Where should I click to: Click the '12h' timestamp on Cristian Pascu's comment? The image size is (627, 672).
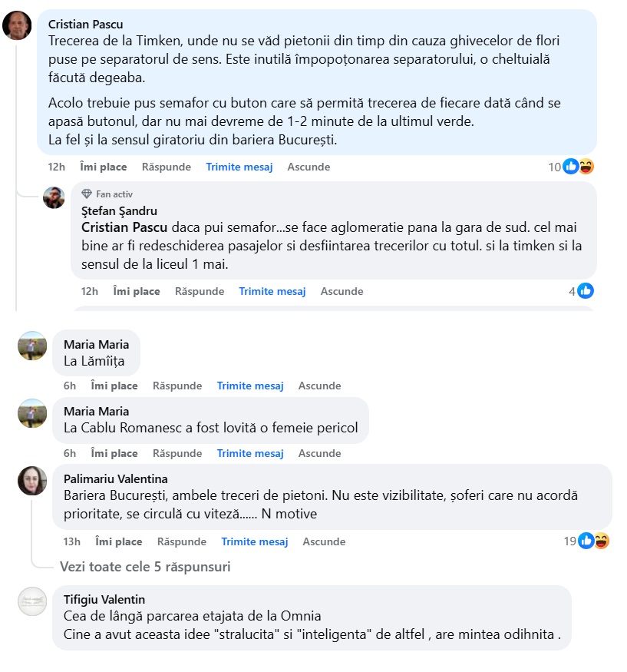(x=57, y=167)
